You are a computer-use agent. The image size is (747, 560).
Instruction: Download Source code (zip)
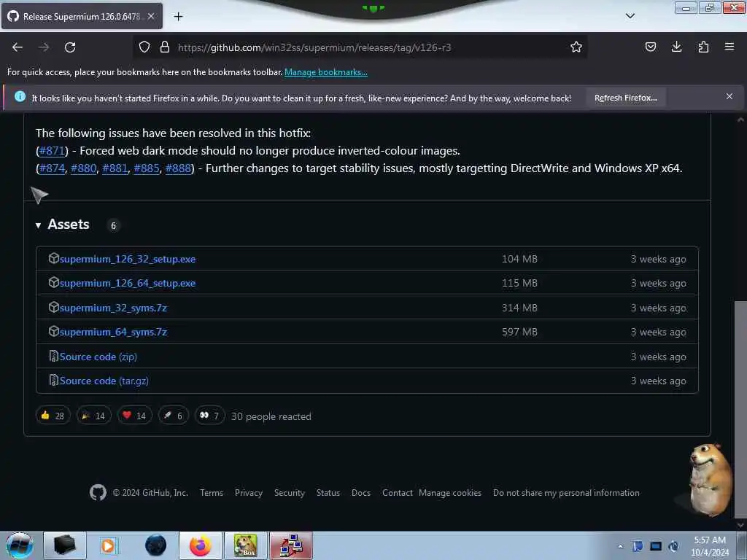98,357
